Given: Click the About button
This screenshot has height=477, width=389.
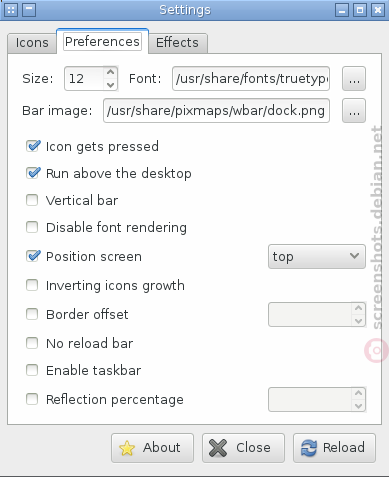Looking at the screenshot, I should (152, 448).
